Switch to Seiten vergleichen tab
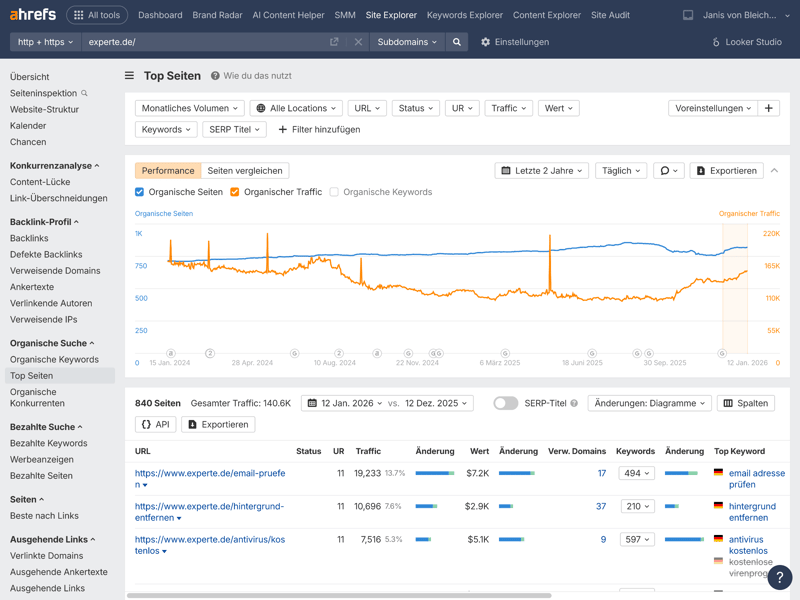The height and width of the screenshot is (600, 800). coord(245,171)
